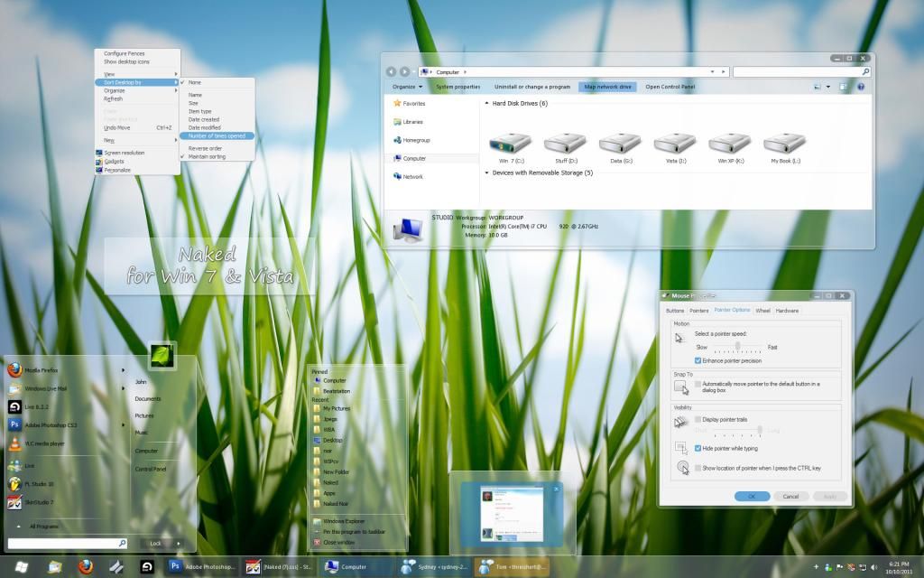Adjust the pointer speed slider
The image size is (924, 578).
(737, 347)
